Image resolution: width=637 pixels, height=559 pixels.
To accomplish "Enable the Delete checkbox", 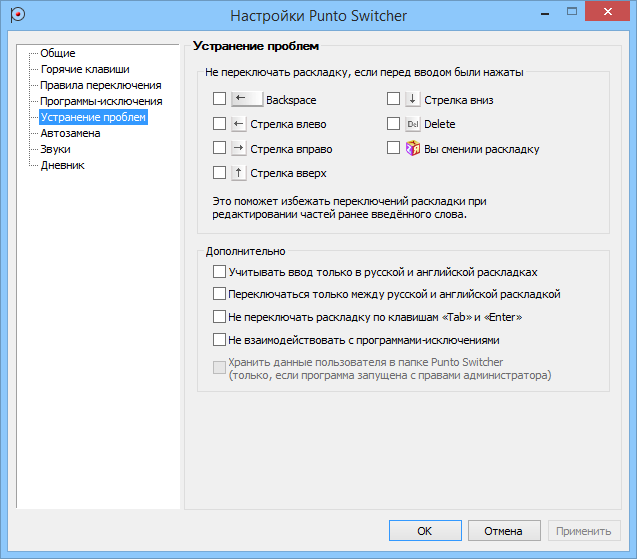I will pyautogui.click(x=393, y=124).
